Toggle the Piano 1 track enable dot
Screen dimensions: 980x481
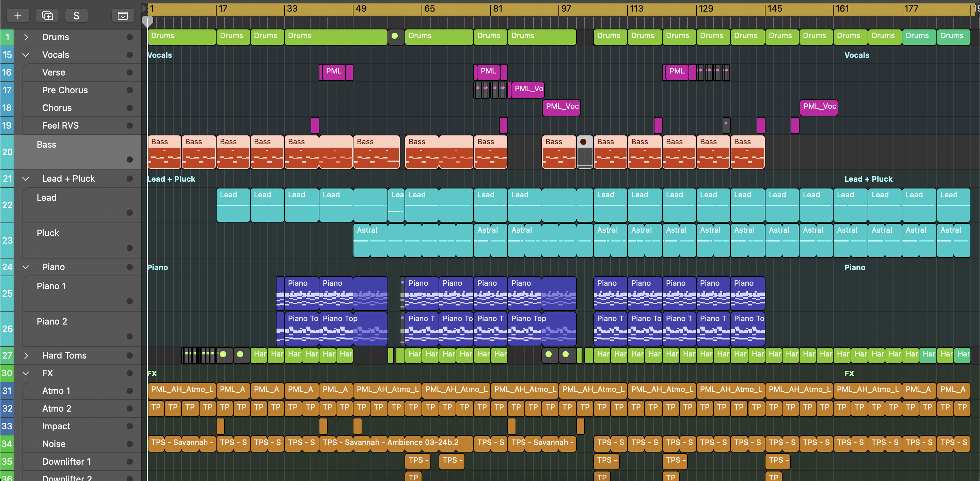(x=130, y=301)
